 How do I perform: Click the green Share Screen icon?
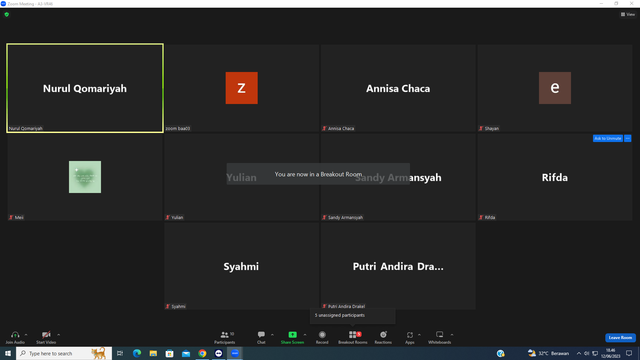pyautogui.click(x=292, y=335)
